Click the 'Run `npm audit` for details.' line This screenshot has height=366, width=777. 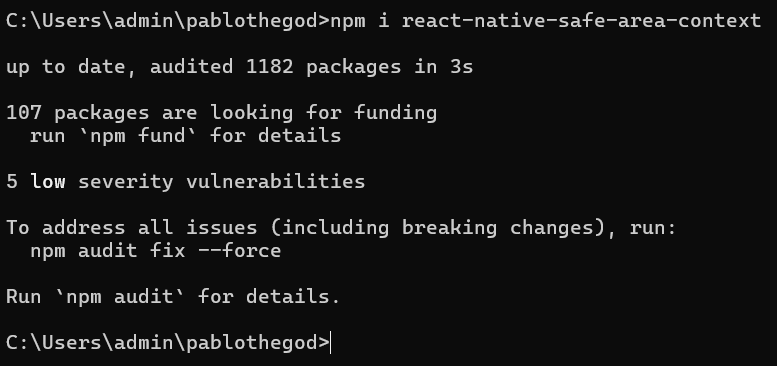click(x=173, y=297)
